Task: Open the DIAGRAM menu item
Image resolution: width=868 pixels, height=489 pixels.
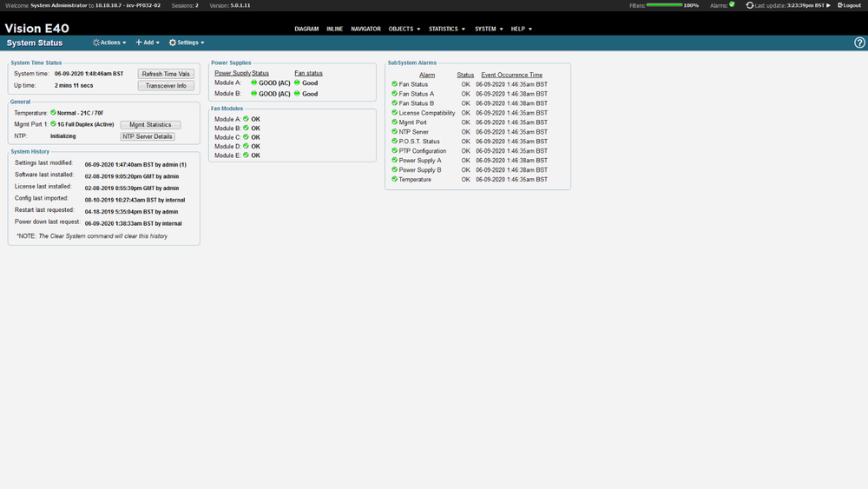Action: pyautogui.click(x=306, y=29)
